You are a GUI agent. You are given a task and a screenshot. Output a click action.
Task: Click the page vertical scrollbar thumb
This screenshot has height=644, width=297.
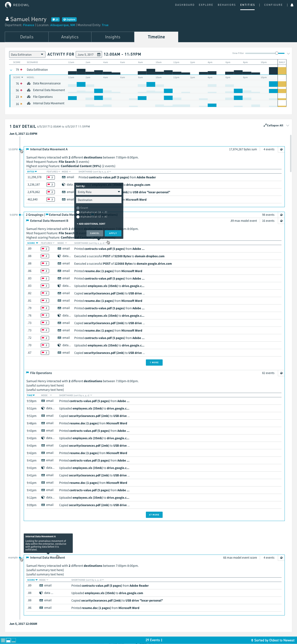291,153
